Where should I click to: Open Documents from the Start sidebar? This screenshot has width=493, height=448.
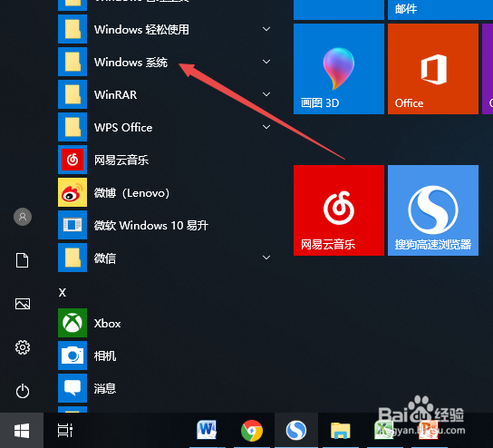pyautogui.click(x=23, y=260)
